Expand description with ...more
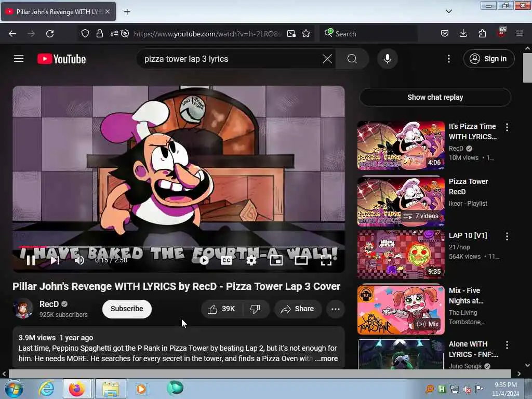Screen dimensions: 532x399 pyautogui.click(x=326, y=358)
